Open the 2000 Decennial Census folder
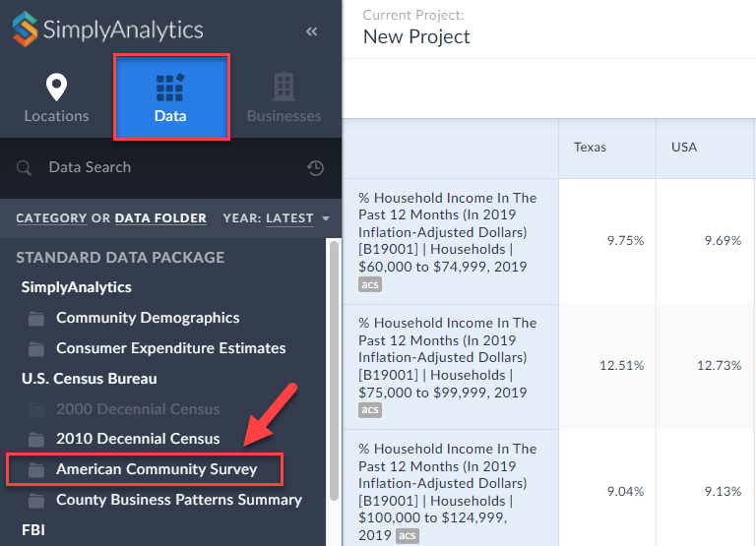The width and height of the screenshot is (756, 546). pos(138,409)
